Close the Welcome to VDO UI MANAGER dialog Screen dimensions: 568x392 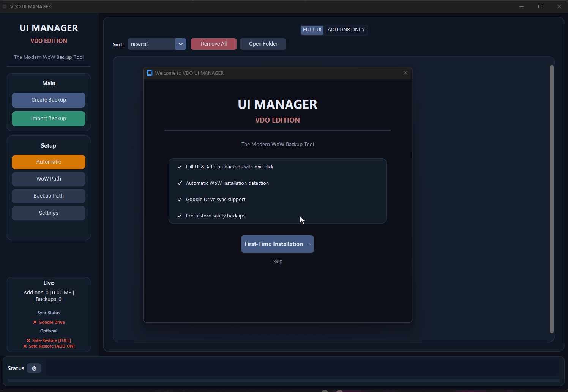coord(405,73)
